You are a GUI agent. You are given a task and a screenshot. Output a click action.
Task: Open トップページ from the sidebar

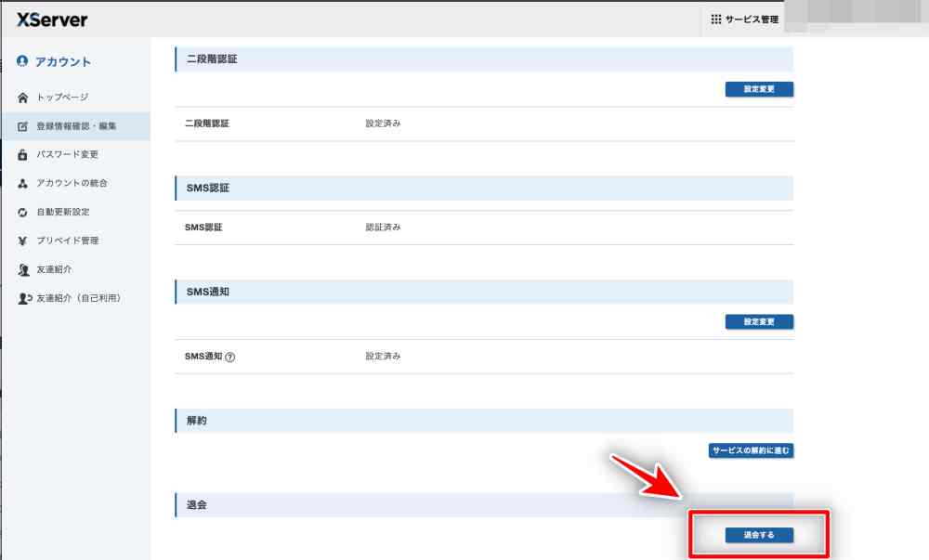[62, 98]
